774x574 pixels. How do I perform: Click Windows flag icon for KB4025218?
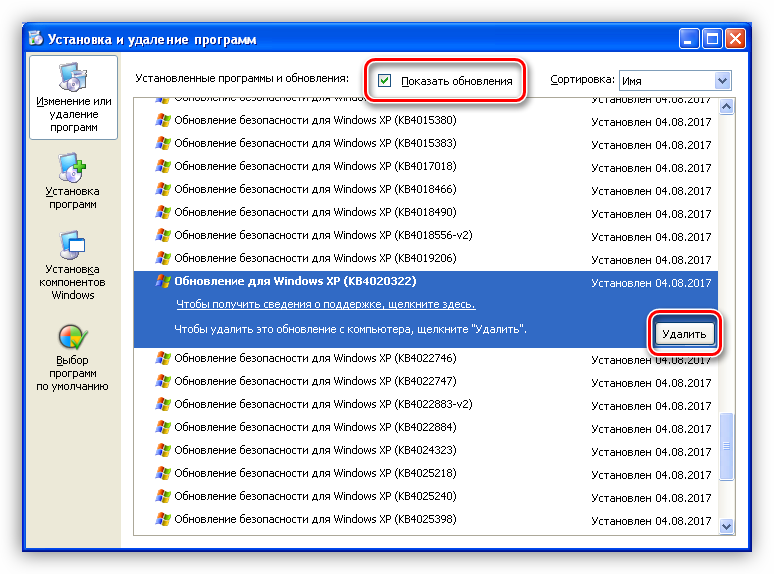point(162,473)
